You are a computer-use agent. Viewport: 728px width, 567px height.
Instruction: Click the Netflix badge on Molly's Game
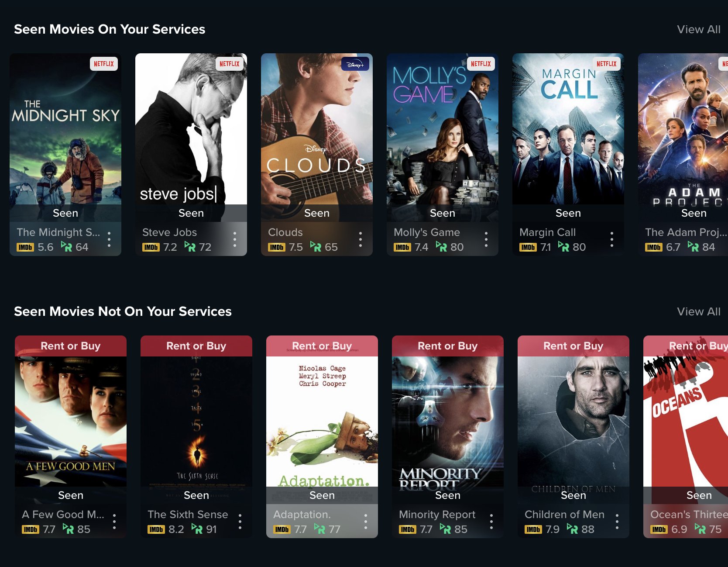(481, 64)
